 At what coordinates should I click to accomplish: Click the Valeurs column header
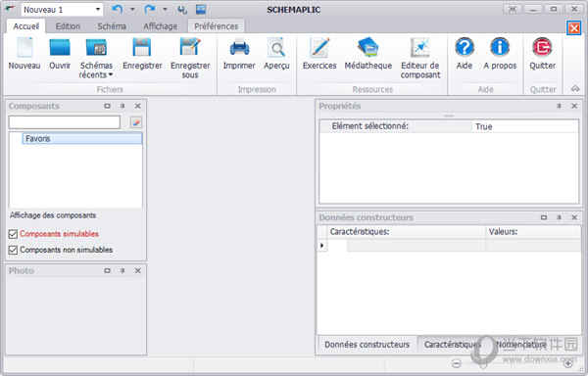(533, 232)
